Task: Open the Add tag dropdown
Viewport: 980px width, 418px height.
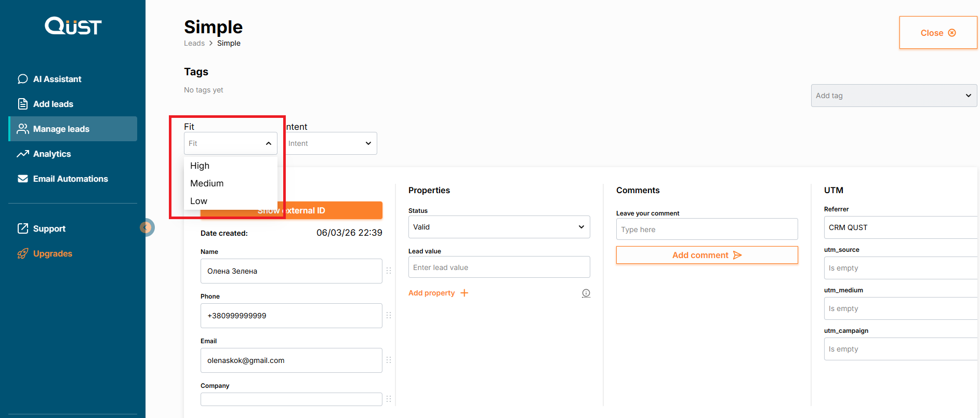Action: [x=893, y=96]
